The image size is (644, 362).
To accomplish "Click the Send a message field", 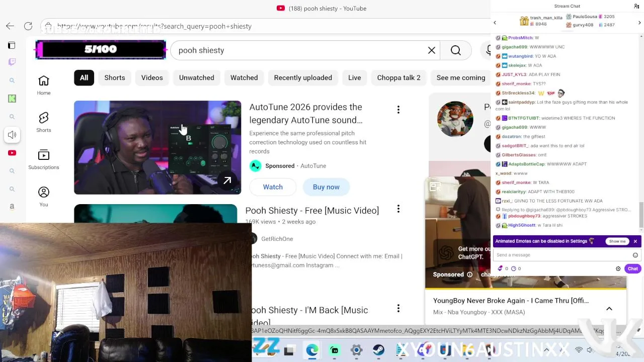I will [562, 255].
